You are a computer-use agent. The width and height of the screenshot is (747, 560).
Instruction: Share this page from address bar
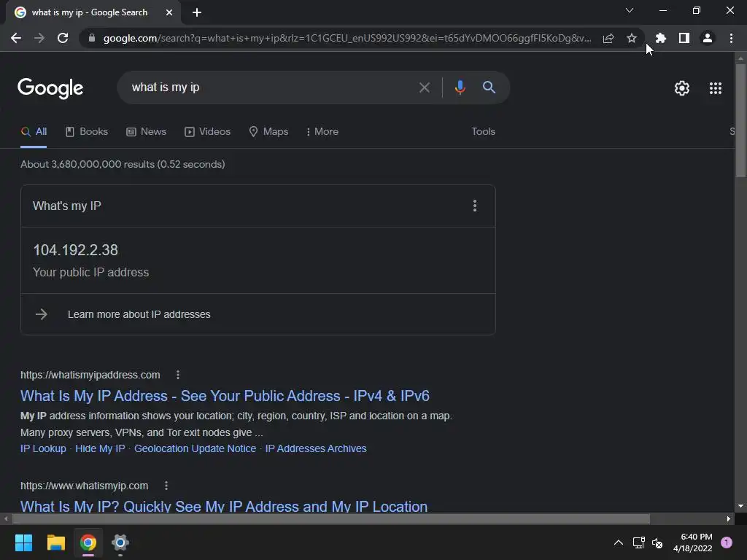coord(608,38)
